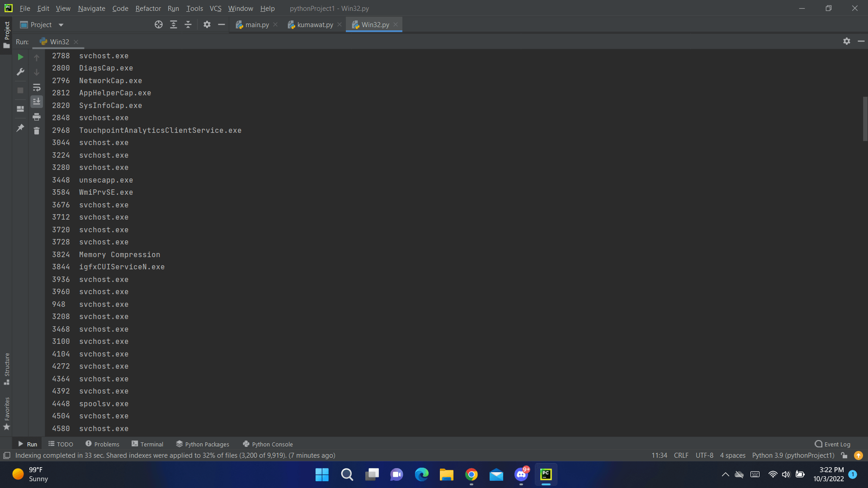The height and width of the screenshot is (488, 868).
Task: Clear all console output
Action: point(37,131)
